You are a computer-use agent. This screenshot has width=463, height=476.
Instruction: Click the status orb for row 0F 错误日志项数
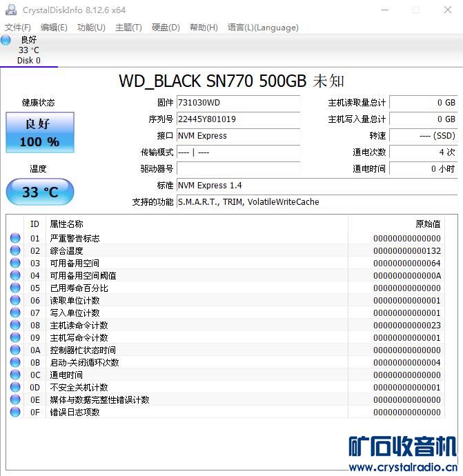click(15, 413)
